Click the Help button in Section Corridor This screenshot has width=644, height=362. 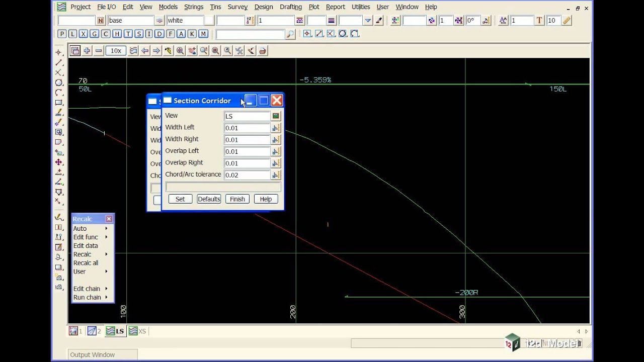click(266, 199)
